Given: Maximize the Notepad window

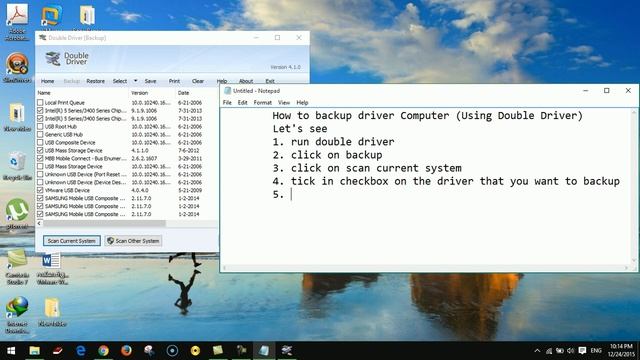Looking at the screenshot, I should pyautogui.click(x=607, y=91).
